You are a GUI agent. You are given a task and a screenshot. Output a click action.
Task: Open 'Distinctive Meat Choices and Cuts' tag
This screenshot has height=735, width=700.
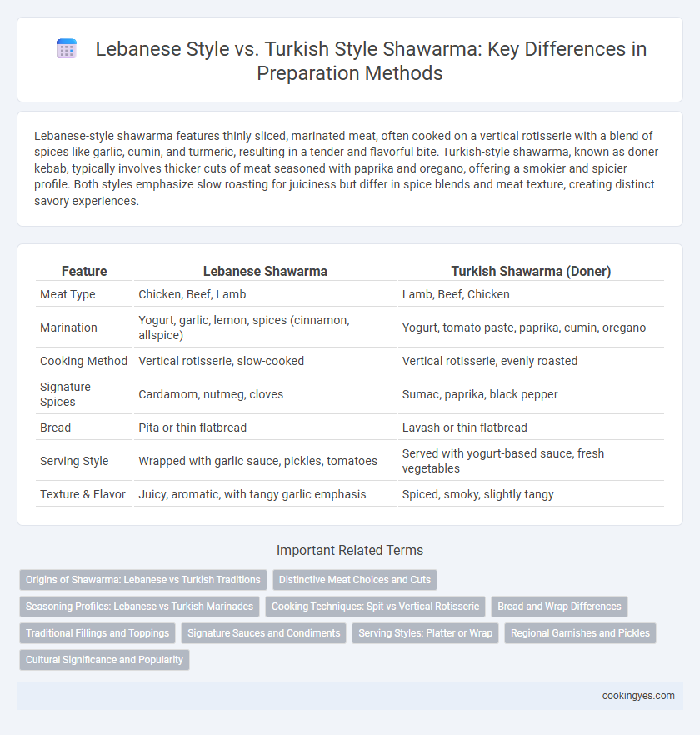[355, 580]
